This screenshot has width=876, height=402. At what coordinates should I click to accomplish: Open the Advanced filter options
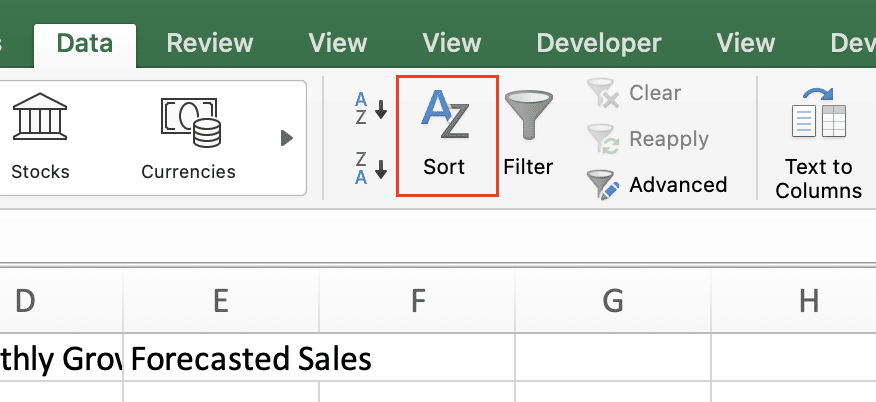click(657, 185)
